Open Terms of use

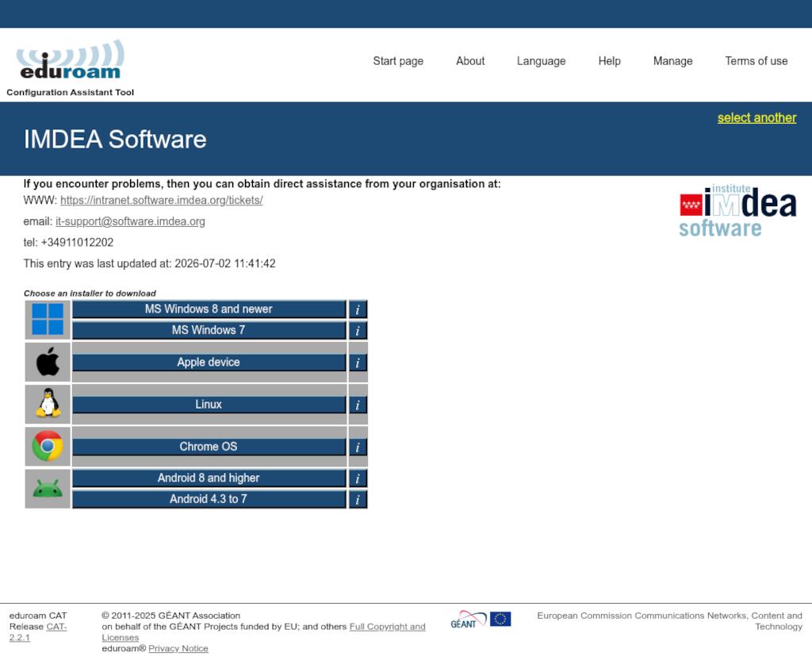coord(756,61)
